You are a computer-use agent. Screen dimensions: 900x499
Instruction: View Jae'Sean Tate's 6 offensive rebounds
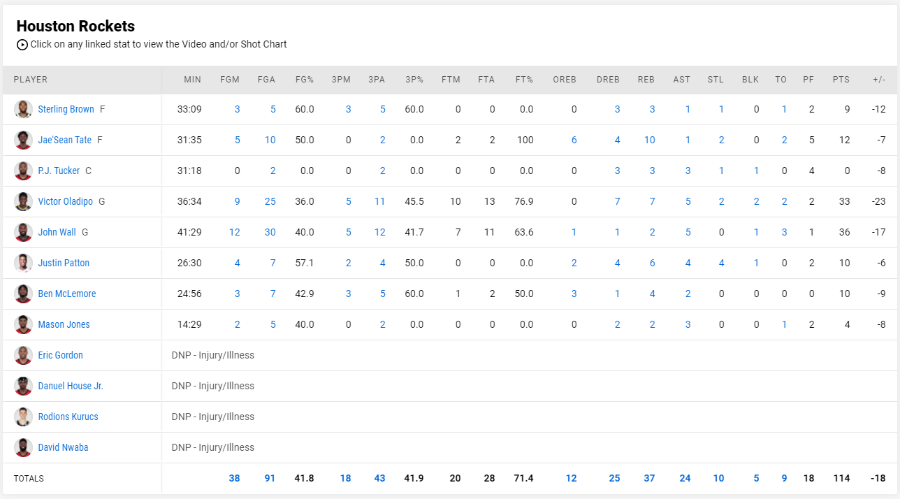click(x=574, y=140)
